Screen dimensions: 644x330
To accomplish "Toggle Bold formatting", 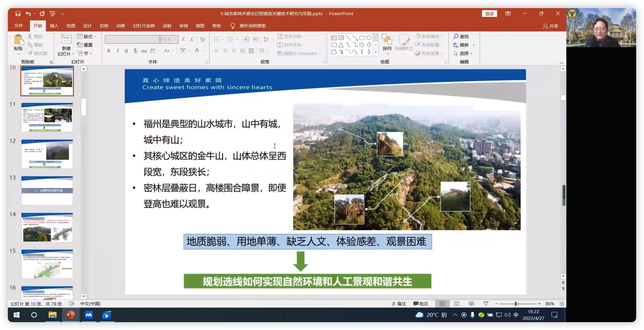I will tap(109, 51).
